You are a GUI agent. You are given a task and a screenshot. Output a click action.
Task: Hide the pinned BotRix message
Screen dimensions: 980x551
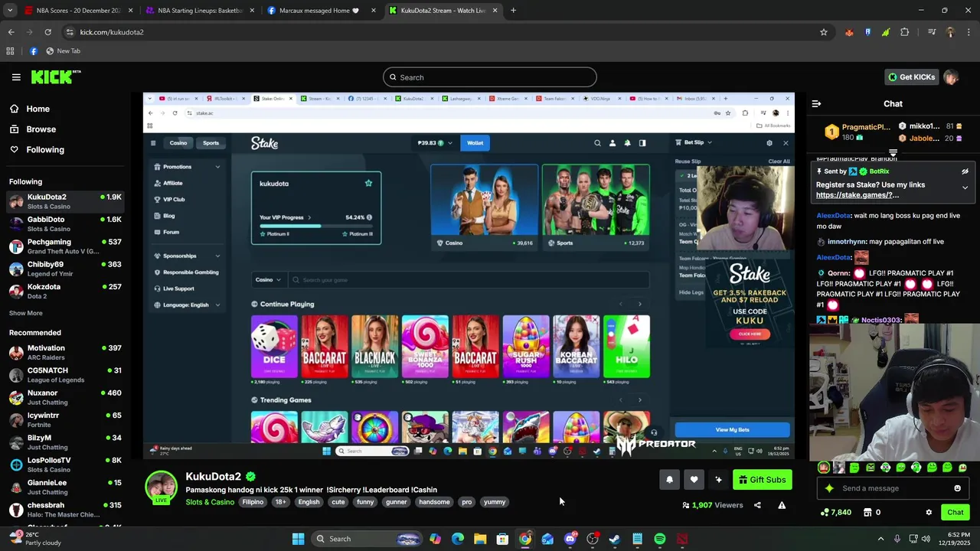[965, 171]
